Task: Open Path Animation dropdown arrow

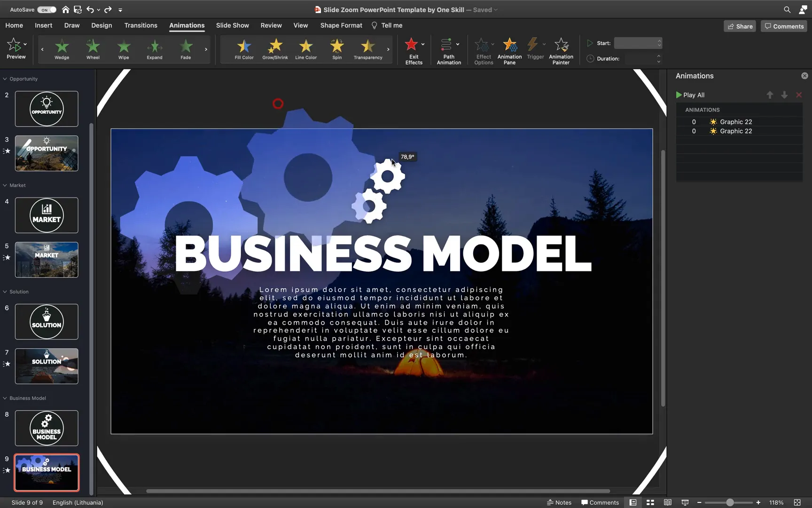Action: [x=458, y=44]
